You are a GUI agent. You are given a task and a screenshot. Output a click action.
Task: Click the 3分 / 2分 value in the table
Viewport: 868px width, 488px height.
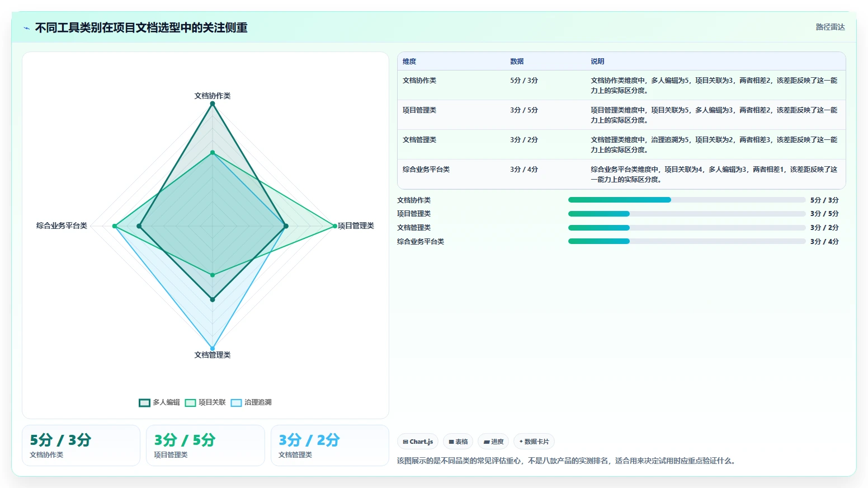[524, 140]
